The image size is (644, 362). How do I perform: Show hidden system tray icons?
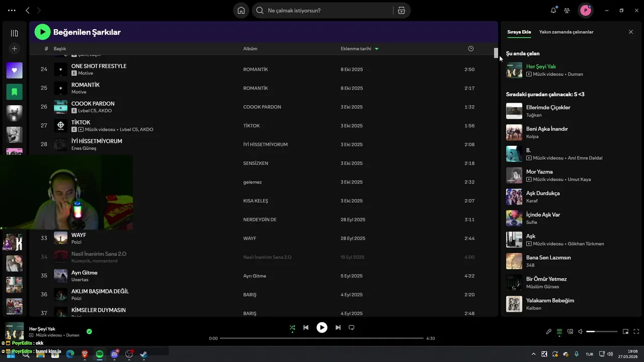pyautogui.click(x=533, y=354)
